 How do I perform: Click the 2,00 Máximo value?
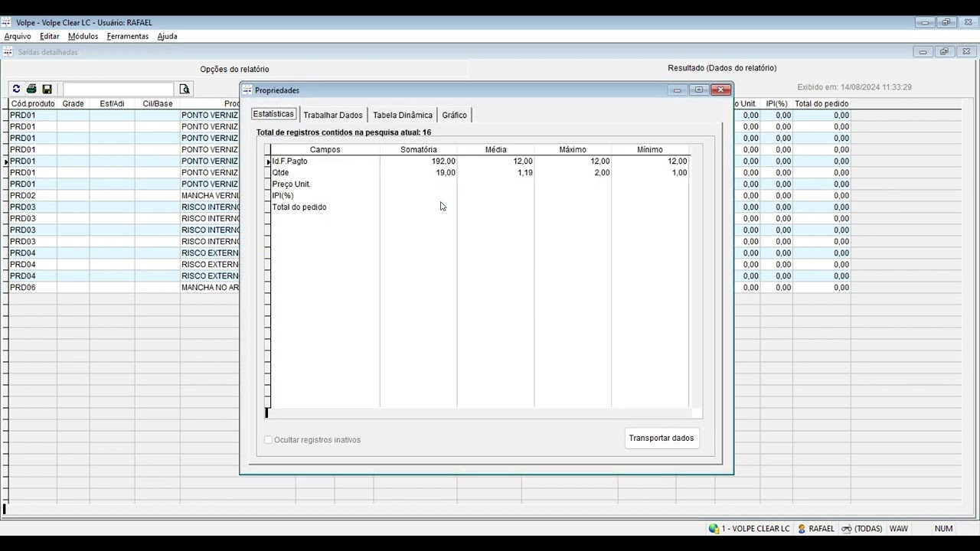(602, 173)
